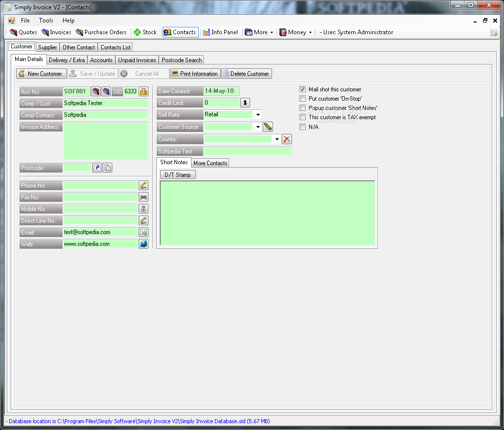Click the Contacts toolbar button
This screenshot has width=504, height=430.
[180, 32]
